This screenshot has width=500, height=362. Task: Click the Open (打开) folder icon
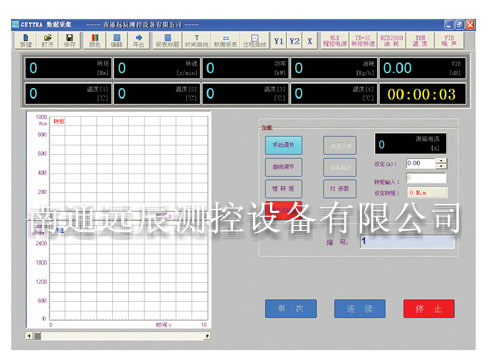point(47,40)
